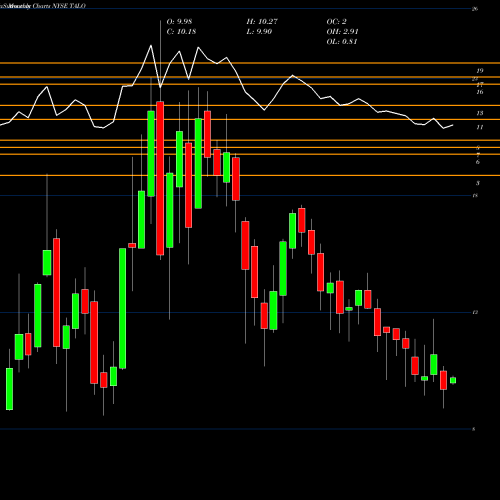500x500 pixels.
Task: Click the indicator axis label '6'
Action: [478, 162]
